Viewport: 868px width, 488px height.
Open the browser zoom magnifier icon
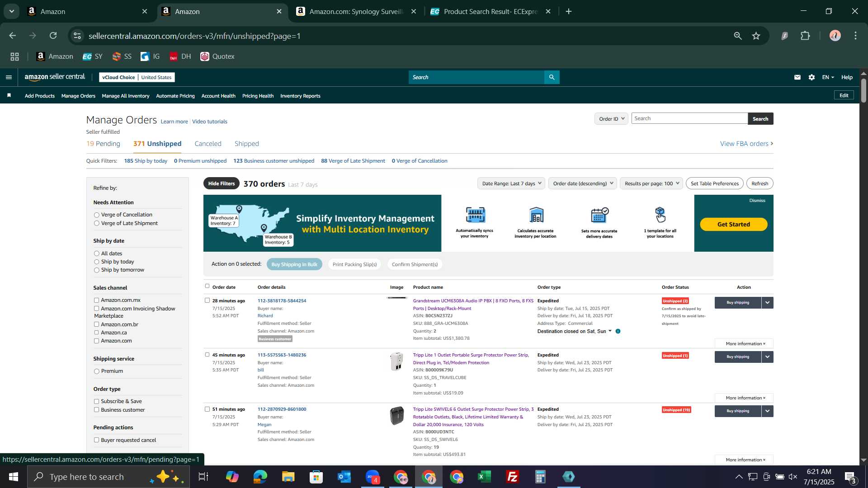pyautogui.click(x=738, y=36)
